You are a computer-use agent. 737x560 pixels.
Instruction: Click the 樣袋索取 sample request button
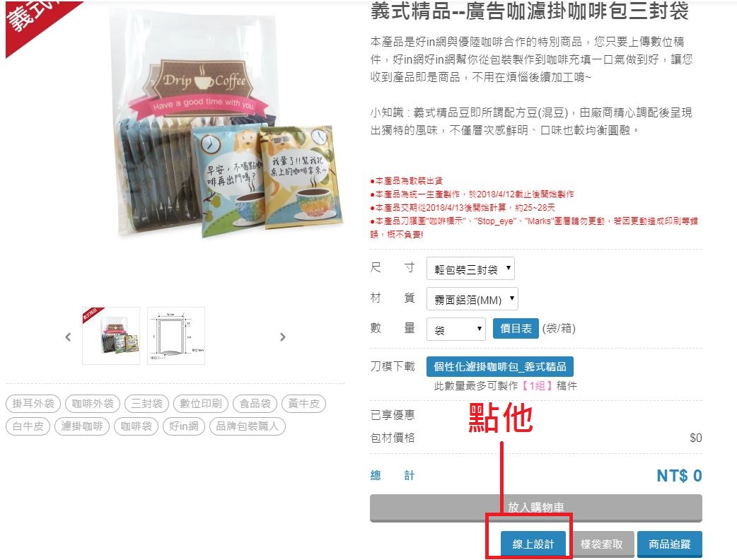tap(602, 544)
